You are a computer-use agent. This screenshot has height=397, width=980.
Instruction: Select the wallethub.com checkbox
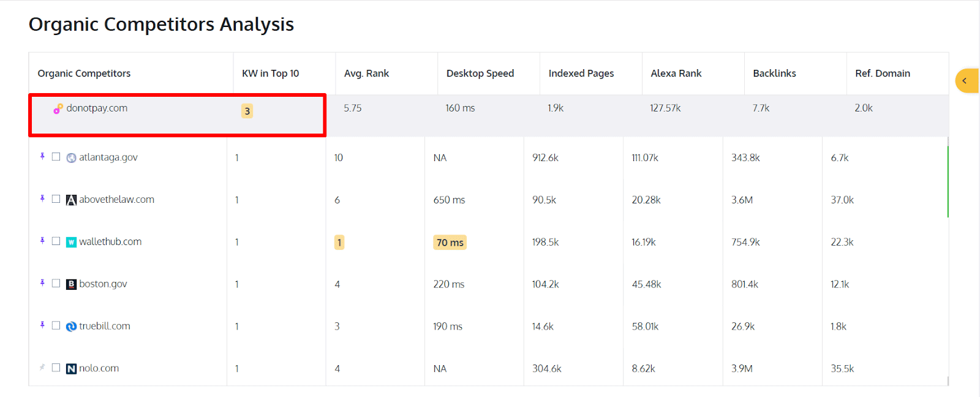[x=56, y=241]
